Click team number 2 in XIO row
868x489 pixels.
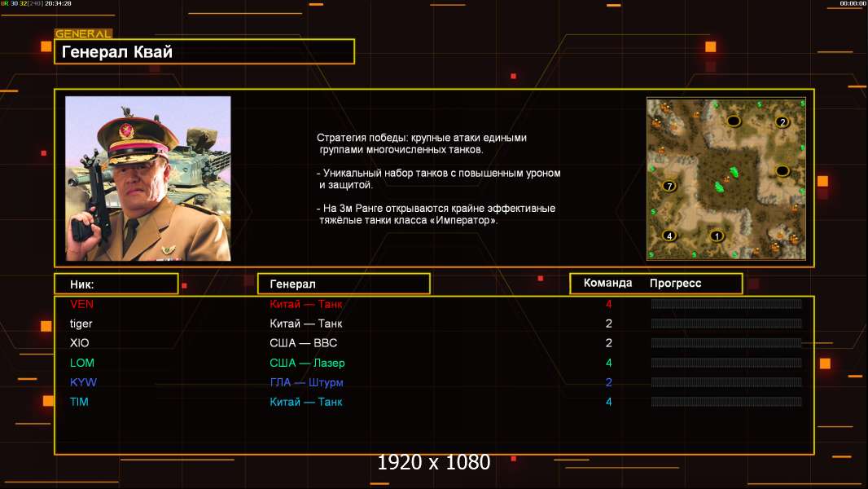click(608, 343)
